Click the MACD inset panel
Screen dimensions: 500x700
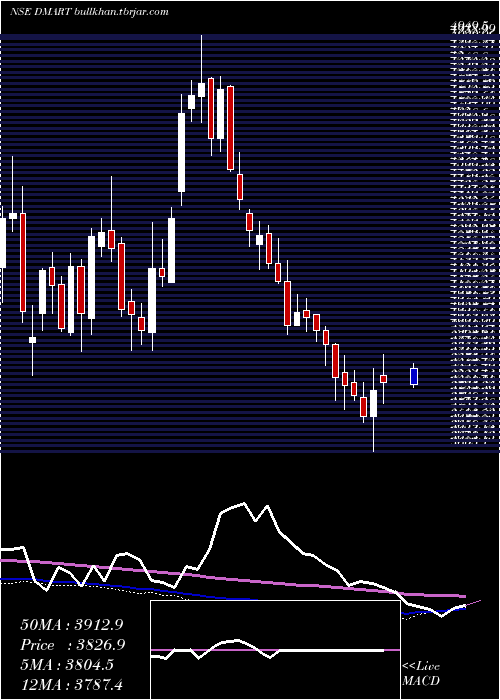pos(275,650)
